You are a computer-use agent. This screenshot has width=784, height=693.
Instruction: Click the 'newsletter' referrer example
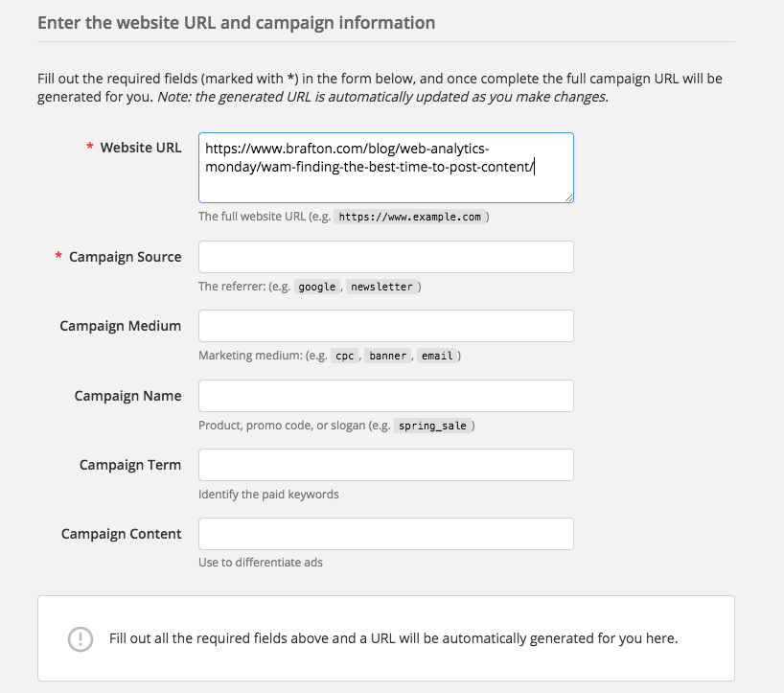point(381,287)
